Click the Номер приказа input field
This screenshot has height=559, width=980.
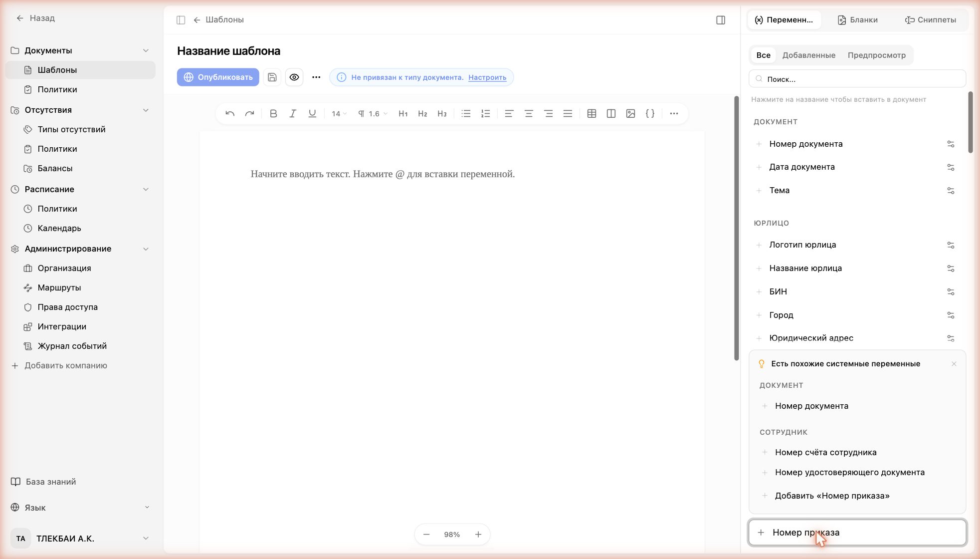click(x=857, y=533)
